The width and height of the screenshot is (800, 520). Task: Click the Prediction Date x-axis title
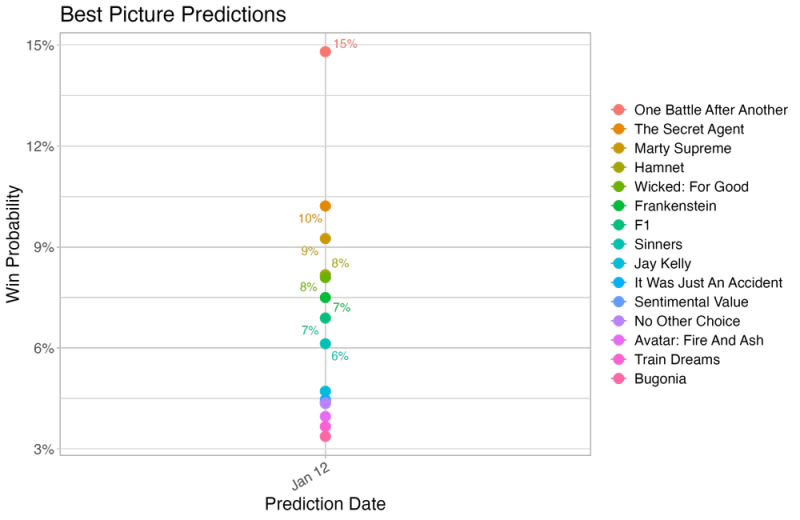325,503
